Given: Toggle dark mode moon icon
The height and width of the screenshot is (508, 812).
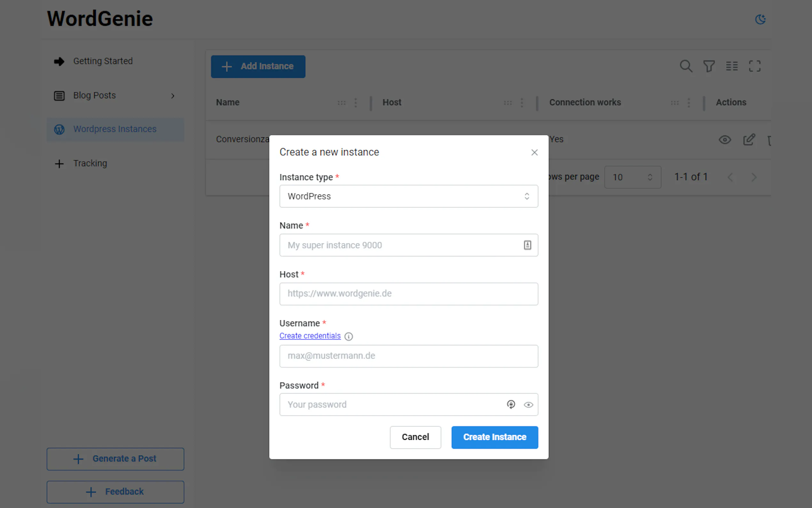Looking at the screenshot, I should pyautogui.click(x=760, y=20).
